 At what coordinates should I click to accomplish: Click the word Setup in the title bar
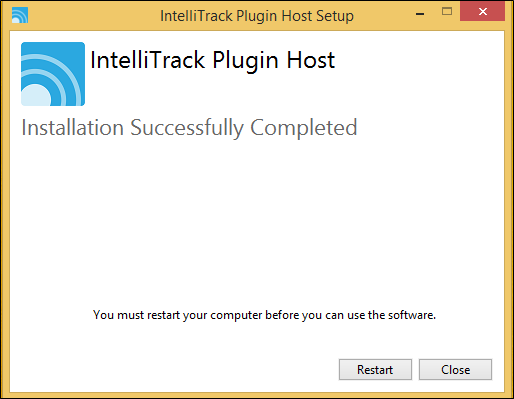click(335, 16)
